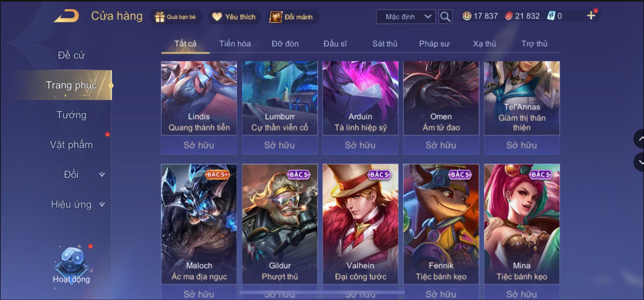Click Sở hữu button under Lindis
Image resolution: width=644 pixels, height=300 pixels.
coord(199,145)
